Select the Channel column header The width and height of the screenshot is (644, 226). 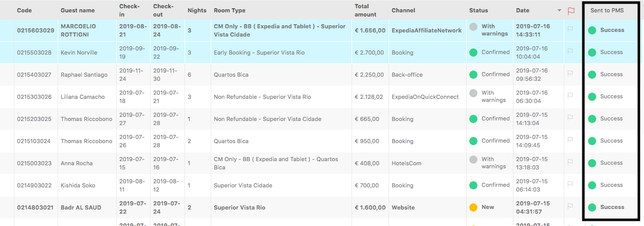[x=403, y=10]
